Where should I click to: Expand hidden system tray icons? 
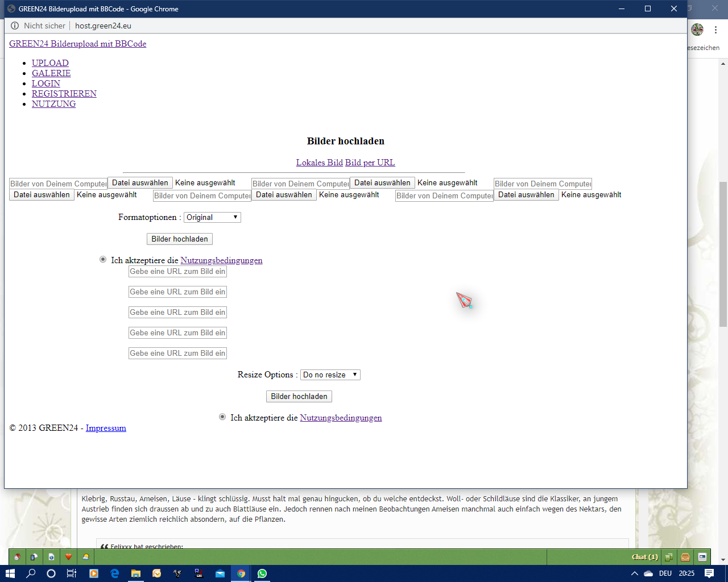point(635,573)
